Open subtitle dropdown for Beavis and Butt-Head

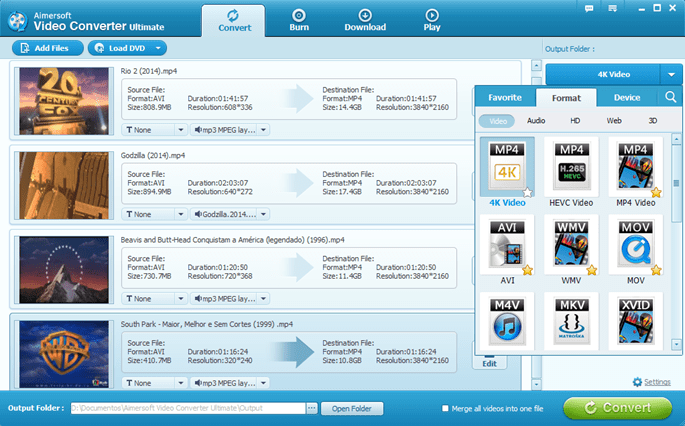pyautogui.click(x=180, y=298)
